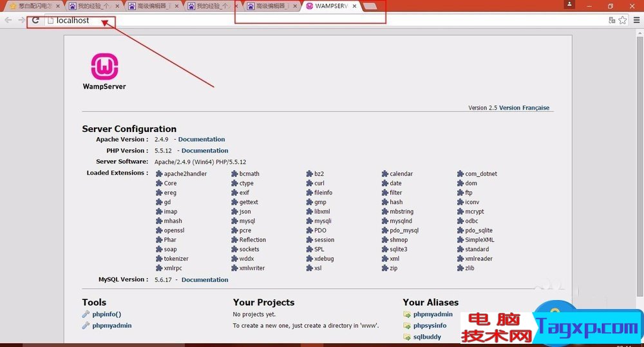Click the page icon in address bar
This screenshot has width=644, height=347.
(50, 20)
